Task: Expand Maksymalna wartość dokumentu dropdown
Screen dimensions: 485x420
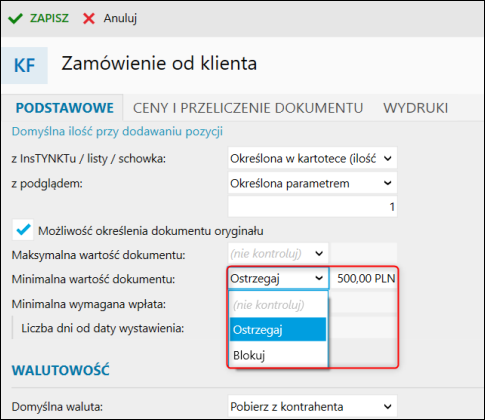Action: [x=278, y=254]
